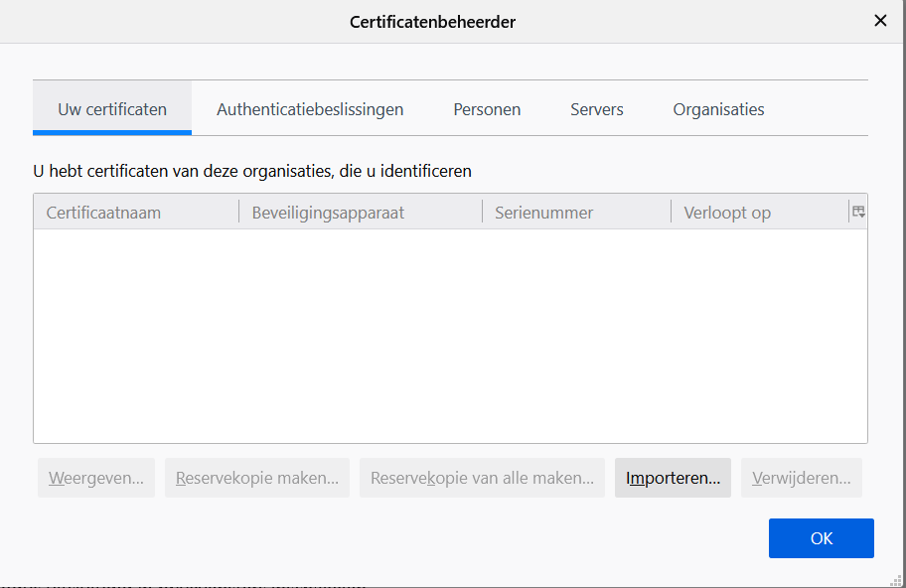Image resolution: width=906 pixels, height=588 pixels.
Task: Choose Reservekopie van alle maken...
Action: pos(482,478)
